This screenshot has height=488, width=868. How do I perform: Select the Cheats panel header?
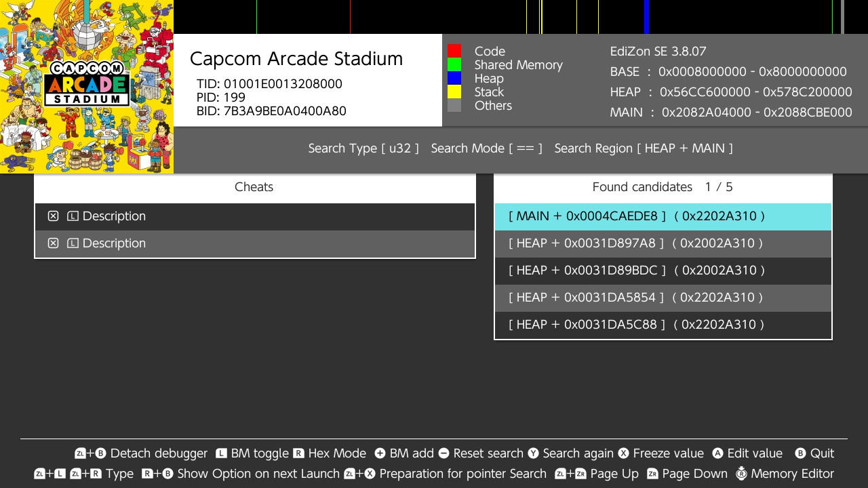254,187
